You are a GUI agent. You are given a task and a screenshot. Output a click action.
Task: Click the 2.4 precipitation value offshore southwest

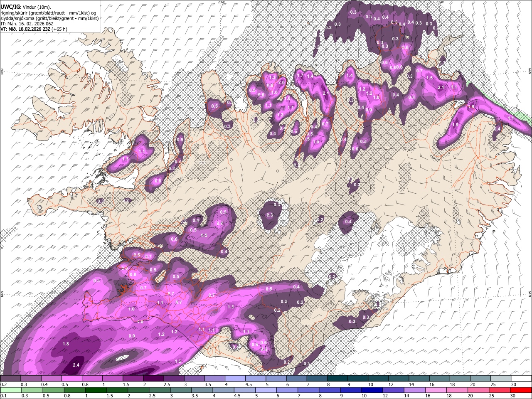(x=76, y=365)
